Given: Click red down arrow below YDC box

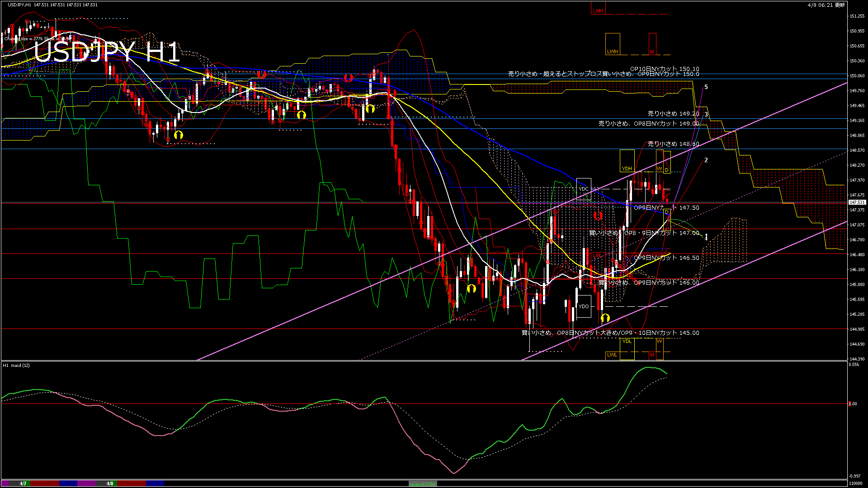Looking at the screenshot, I should (598, 216).
